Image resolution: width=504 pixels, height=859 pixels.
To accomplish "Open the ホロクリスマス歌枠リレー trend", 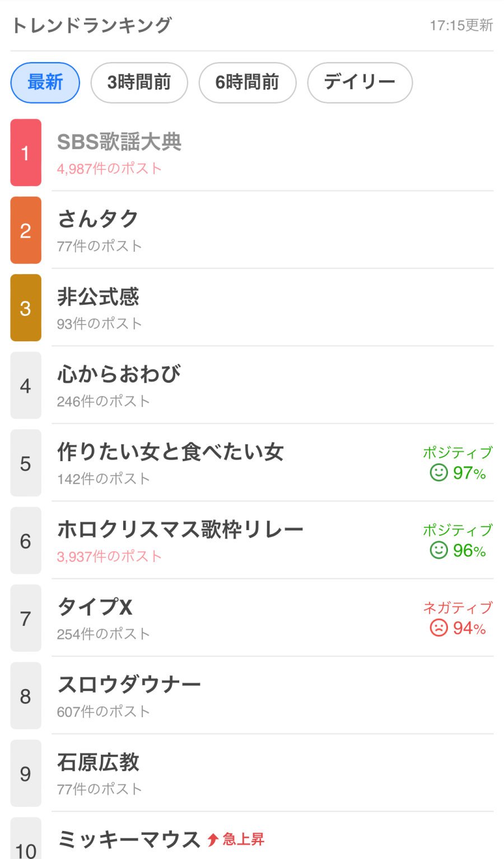I will coord(180,530).
